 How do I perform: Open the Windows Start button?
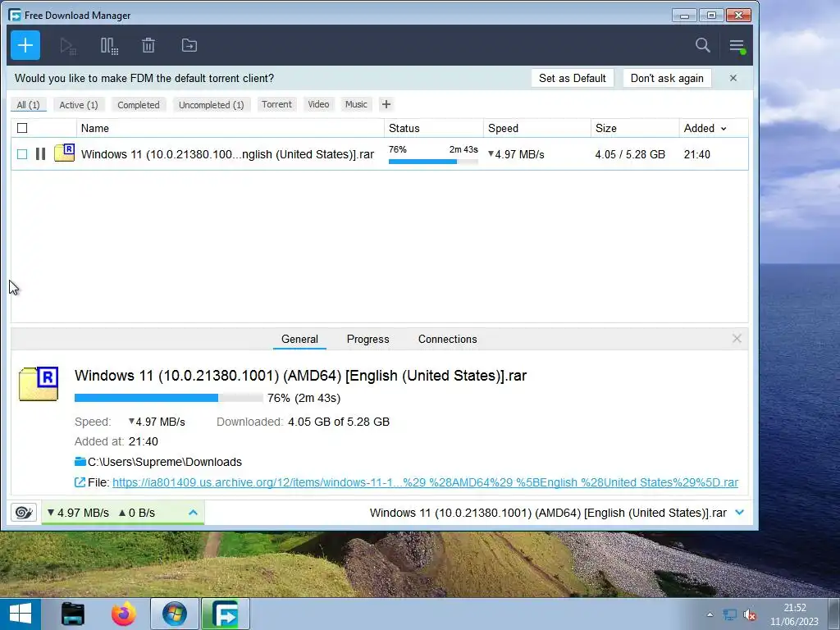(x=21, y=614)
